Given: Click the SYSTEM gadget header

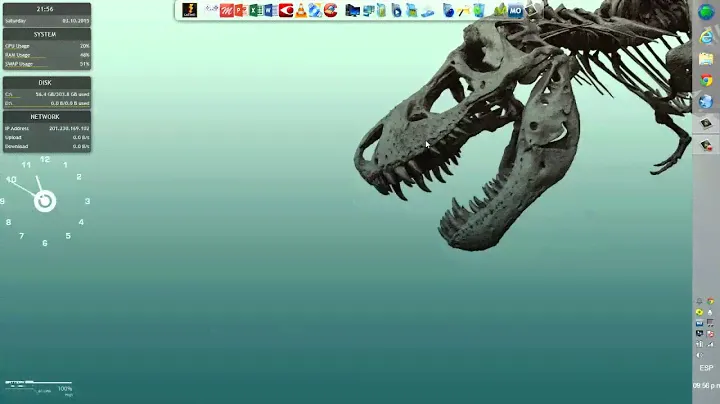Looking at the screenshot, I should pos(46,34).
